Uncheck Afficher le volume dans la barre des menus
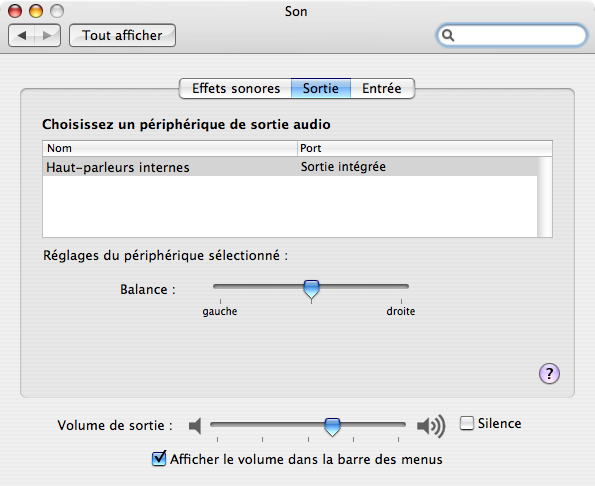The height and width of the screenshot is (486, 595). 159,459
